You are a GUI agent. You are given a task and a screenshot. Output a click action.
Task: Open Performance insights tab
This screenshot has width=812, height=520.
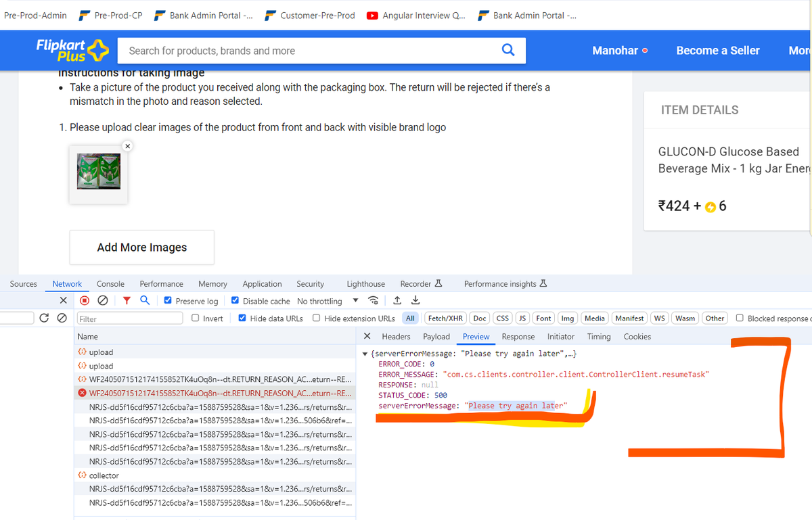click(505, 284)
